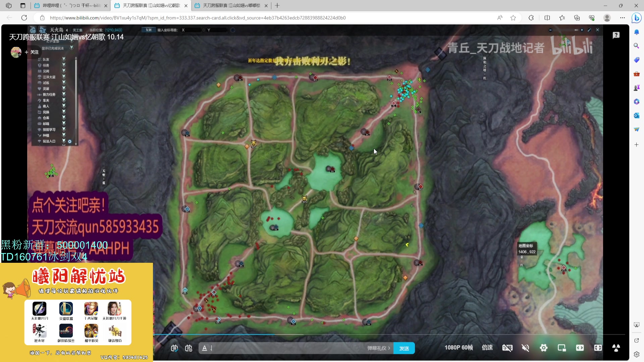Add this page to favorites star
Screen dimensions: 644x362
point(513,18)
